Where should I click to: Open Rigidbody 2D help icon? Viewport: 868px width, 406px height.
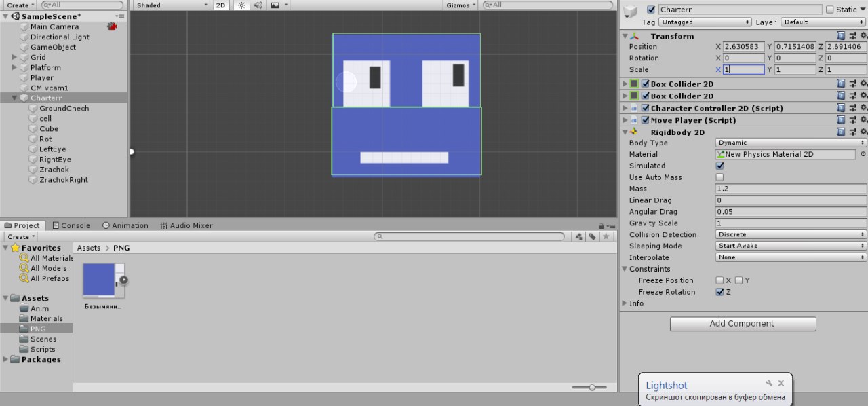coord(841,132)
